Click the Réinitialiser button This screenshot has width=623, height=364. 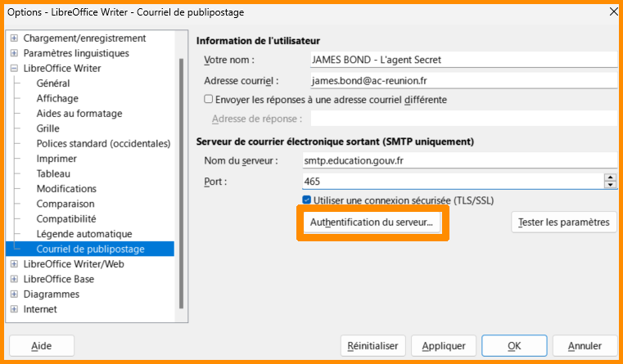372,346
